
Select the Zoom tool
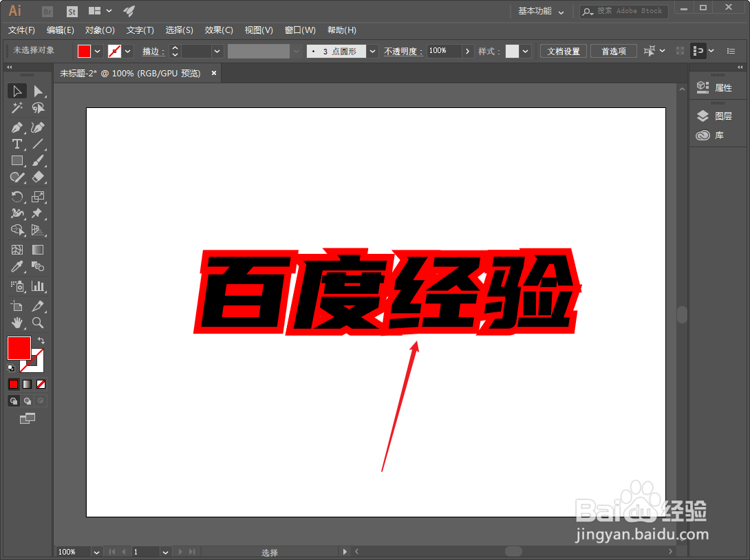coord(38,323)
